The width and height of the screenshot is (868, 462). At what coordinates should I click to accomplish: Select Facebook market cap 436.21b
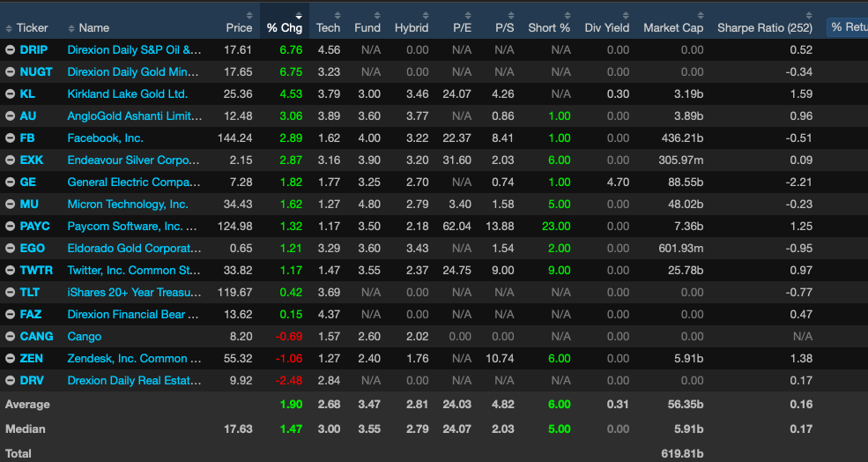[683, 138]
